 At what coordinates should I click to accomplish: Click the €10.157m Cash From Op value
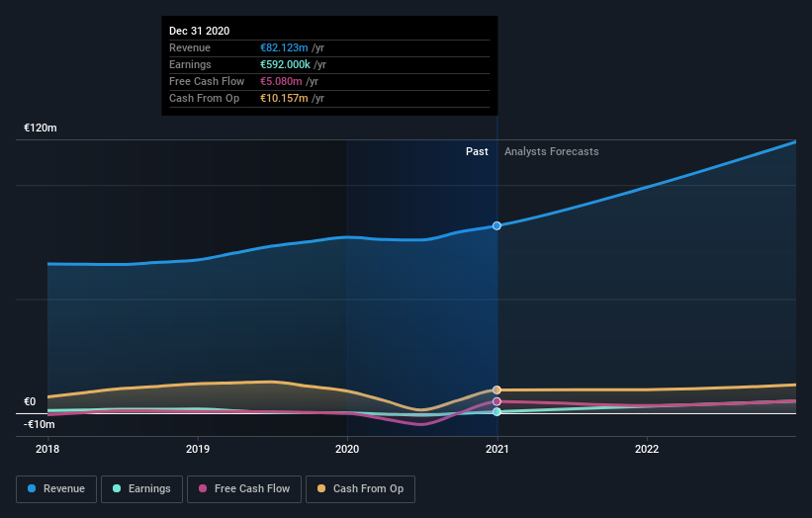click(284, 98)
